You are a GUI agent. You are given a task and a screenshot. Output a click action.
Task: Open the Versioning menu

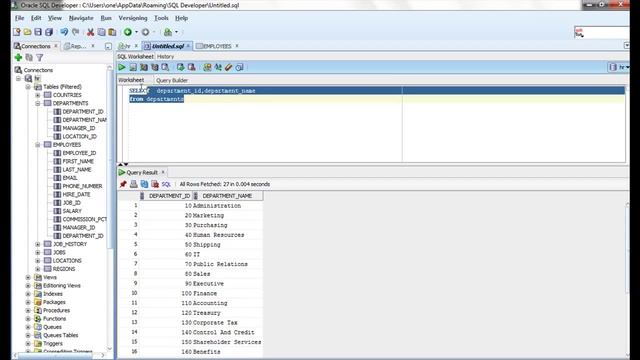pos(133,18)
